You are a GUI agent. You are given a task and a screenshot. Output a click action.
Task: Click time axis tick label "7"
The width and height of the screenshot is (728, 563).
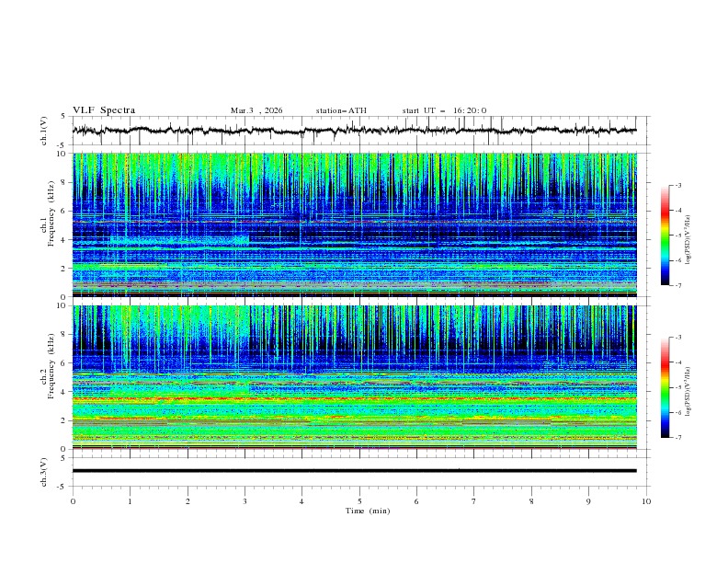[474, 501]
